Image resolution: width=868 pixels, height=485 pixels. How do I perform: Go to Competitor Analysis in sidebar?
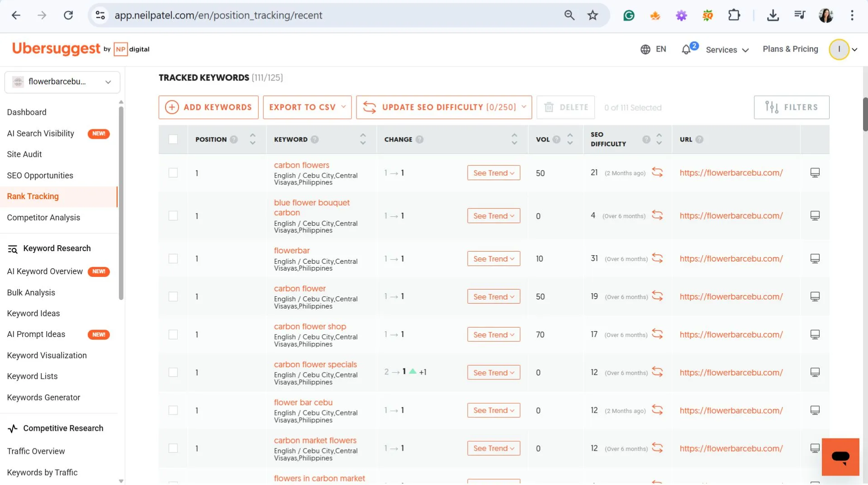click(x=43, y=218)
